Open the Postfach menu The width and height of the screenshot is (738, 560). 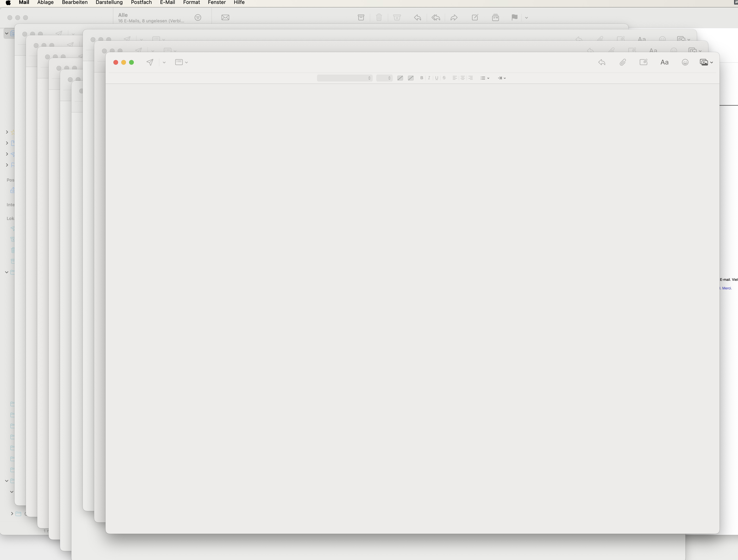(x=141, y=3)
